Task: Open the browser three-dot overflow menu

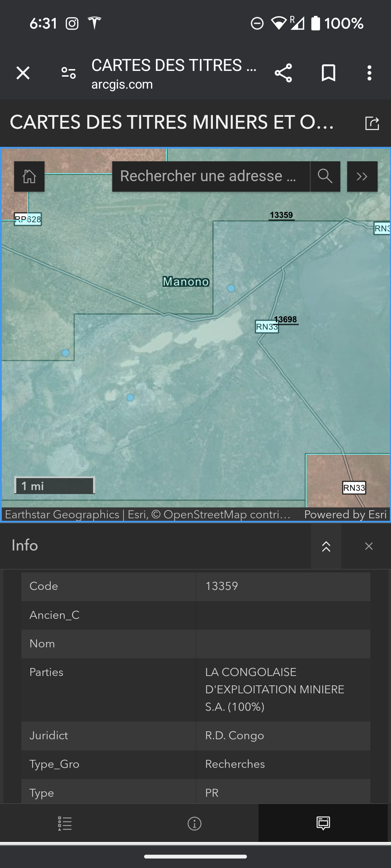Action: point(369,73)
